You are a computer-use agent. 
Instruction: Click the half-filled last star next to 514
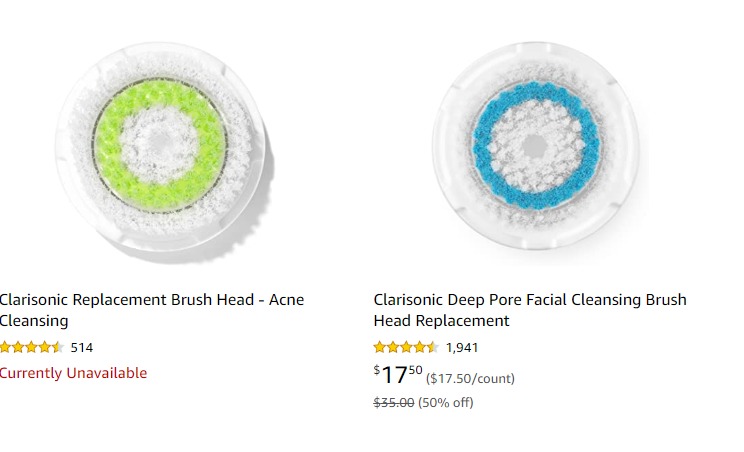click(57, 347)
